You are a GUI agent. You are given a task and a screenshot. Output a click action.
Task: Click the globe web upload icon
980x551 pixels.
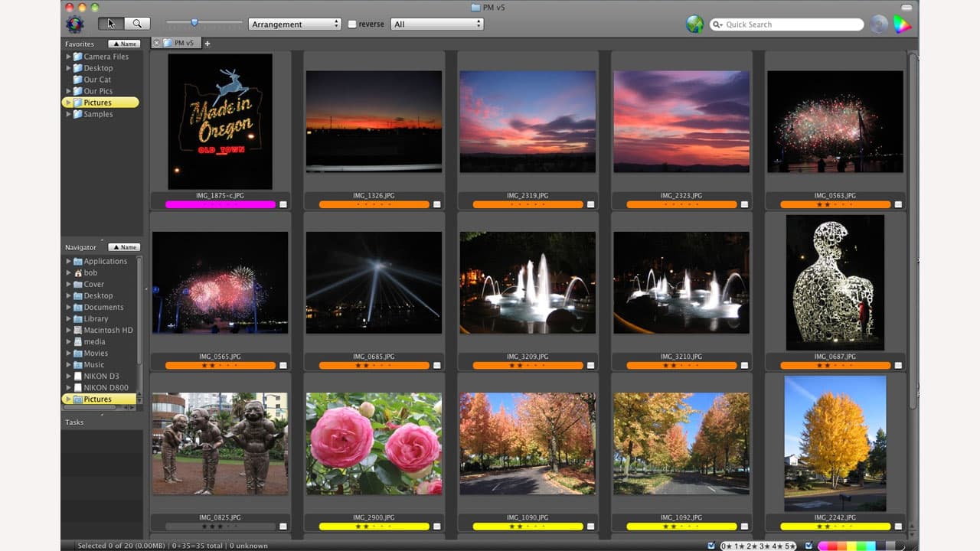(x=695, y=24)
